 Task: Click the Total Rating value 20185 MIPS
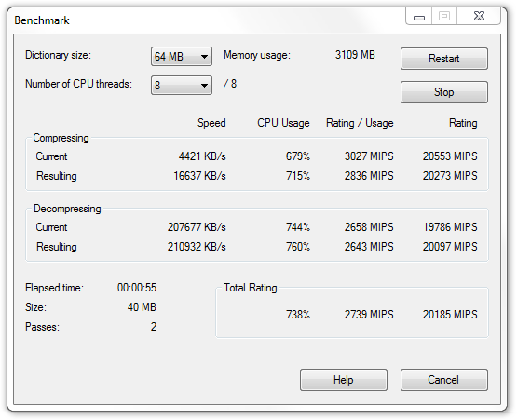click(450, 315)
